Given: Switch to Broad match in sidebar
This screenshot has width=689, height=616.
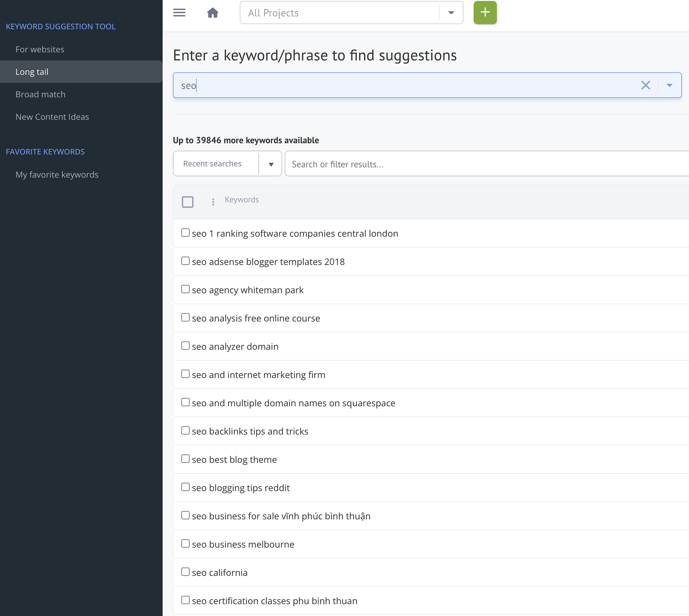Looking at the screenshot, I should click(40, 94).
